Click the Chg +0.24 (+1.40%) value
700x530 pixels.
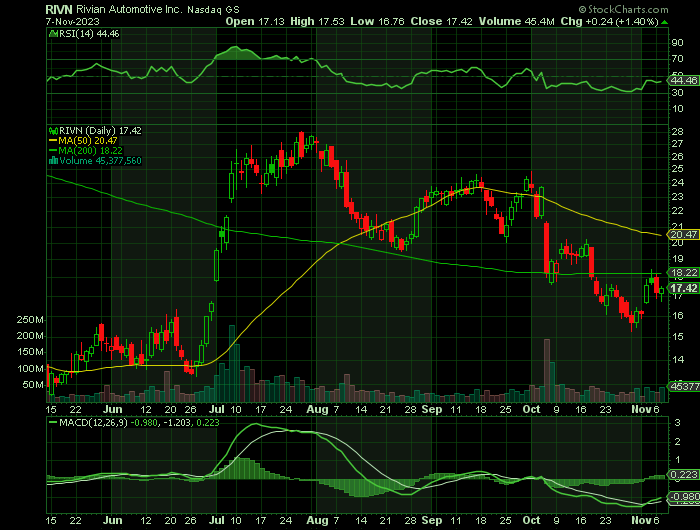(610, 21)
